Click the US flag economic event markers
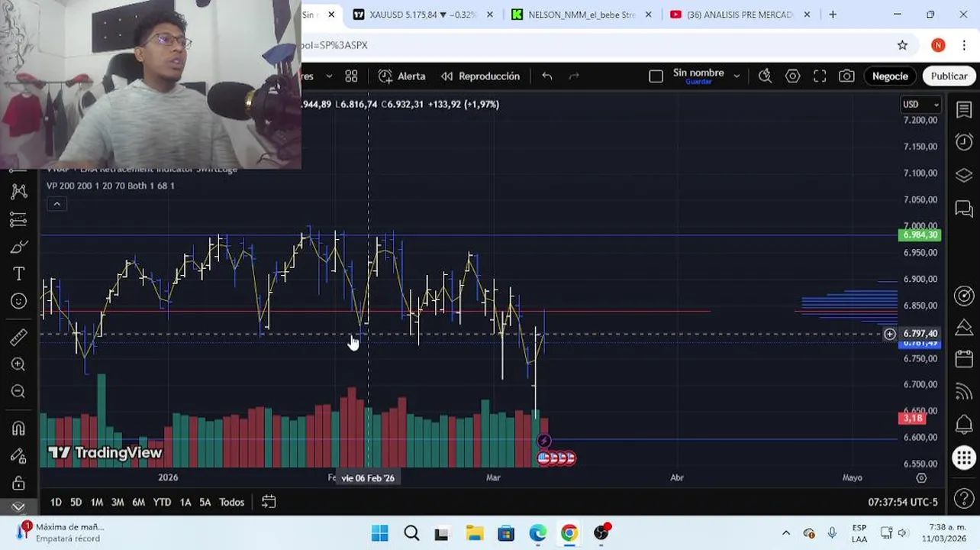 [556, 458]
